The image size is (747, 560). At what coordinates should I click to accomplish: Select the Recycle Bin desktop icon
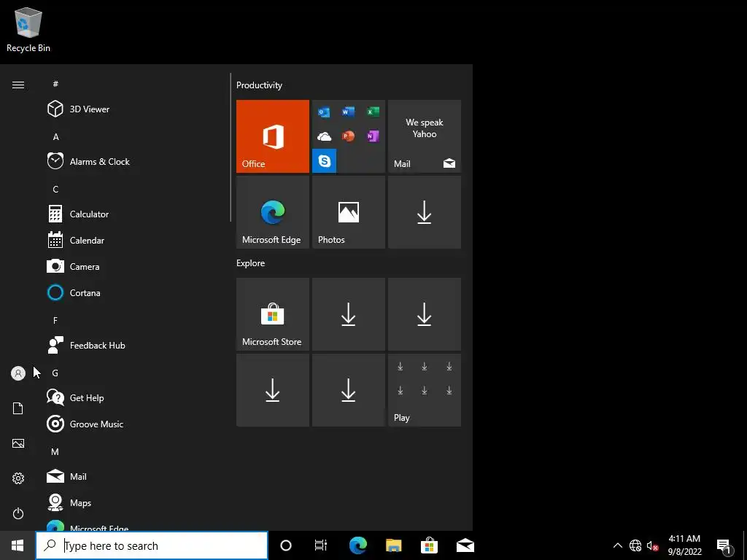28,29
